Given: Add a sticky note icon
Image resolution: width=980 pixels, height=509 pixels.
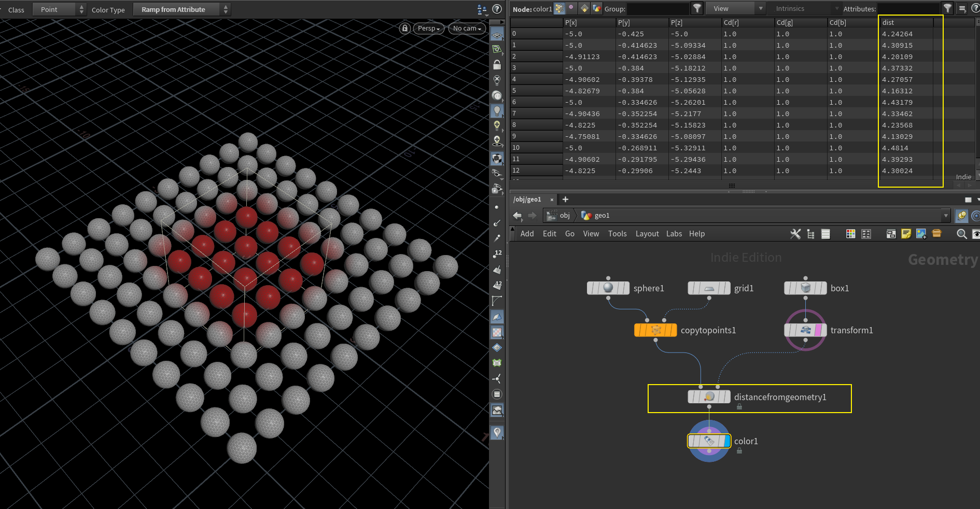Looking at the screenshot, I should (x=906, y=234).
